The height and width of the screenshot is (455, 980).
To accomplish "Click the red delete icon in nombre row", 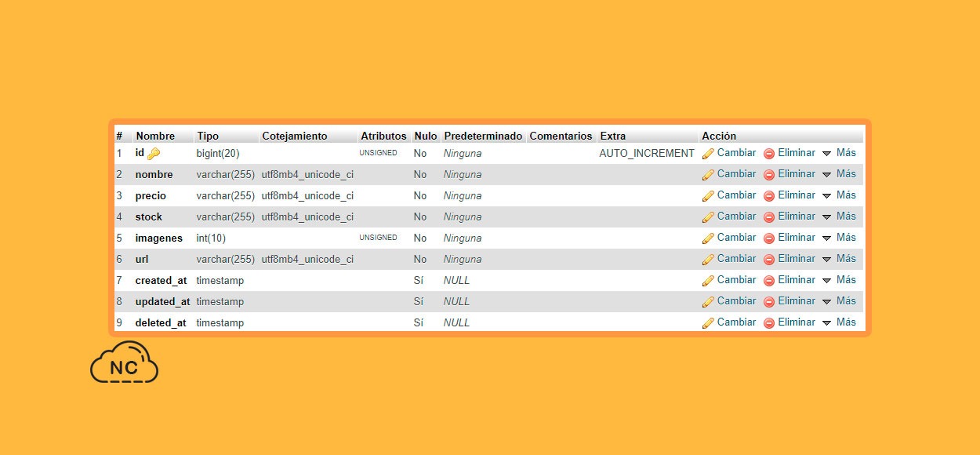I will [x=769, y=175].
